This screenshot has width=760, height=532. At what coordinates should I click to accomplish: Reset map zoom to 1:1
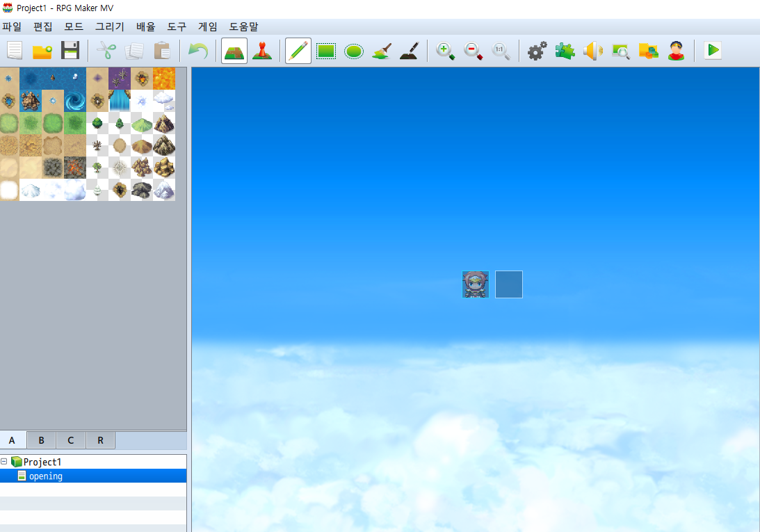[x=501, y=51]
